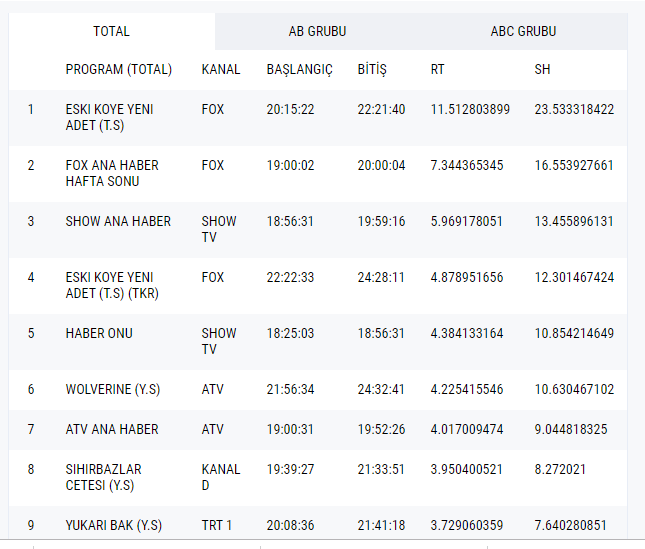This screenshot has height=549, width=645.
Task: Click SH value 9.044818325
Action: click(571, 429)
